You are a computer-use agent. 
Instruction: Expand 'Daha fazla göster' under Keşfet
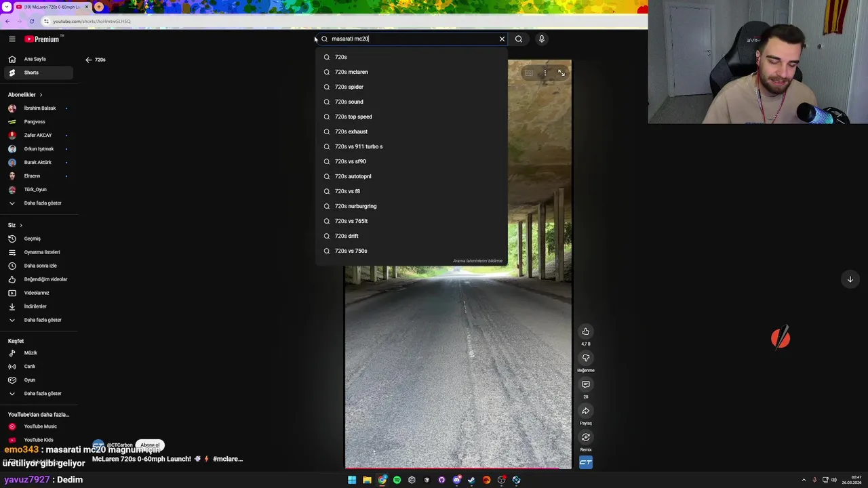click(x=39, y=394)
